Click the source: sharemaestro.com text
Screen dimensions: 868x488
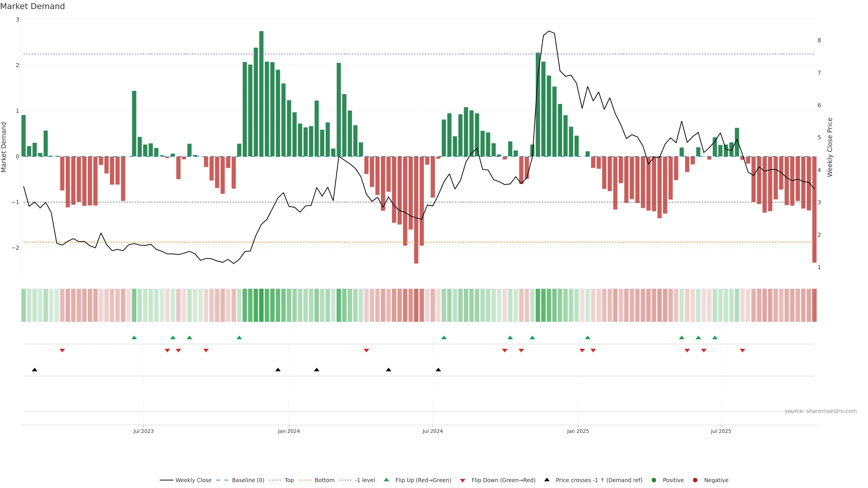821,411
